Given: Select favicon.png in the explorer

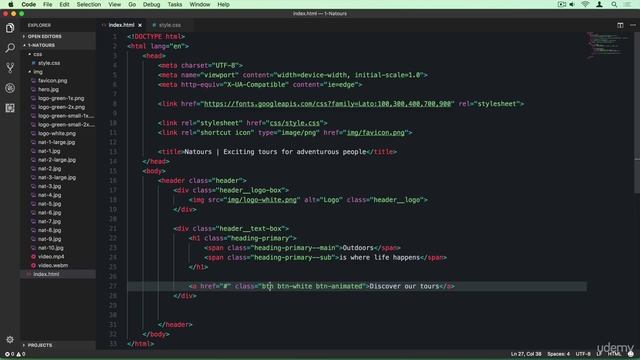Looking at the screenshot, I should [x=53, y=81].
